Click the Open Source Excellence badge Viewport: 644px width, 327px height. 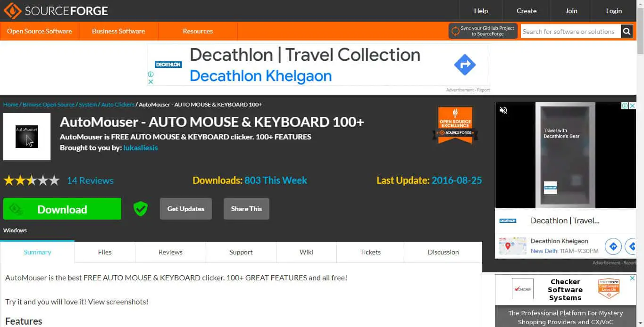(x=455, y=125)
